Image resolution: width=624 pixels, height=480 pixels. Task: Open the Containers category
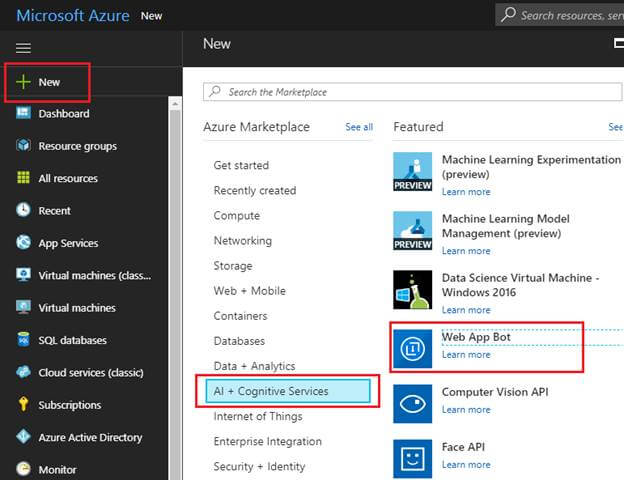[x=240, y=316]
